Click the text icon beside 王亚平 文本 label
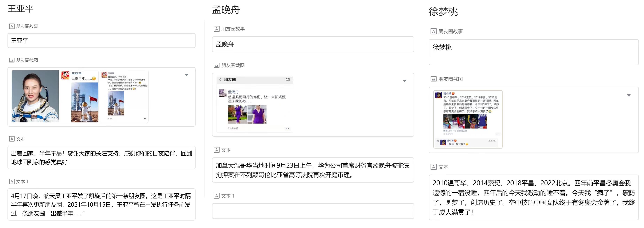 tap(11, 139)
